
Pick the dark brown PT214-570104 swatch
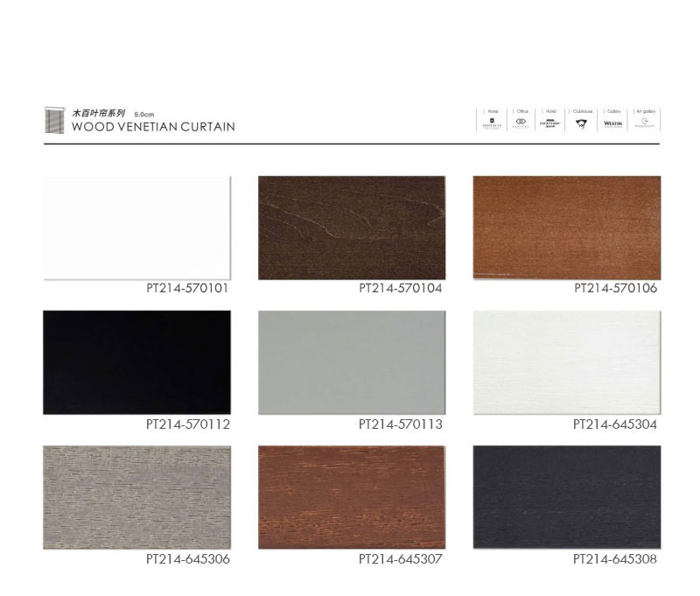coord(351,228)
